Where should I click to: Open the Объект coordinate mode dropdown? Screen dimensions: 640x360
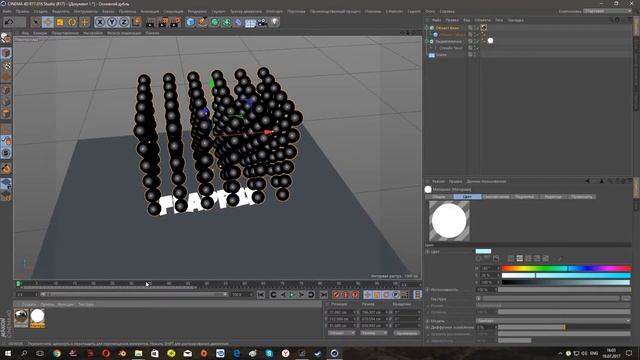(342, 333)
